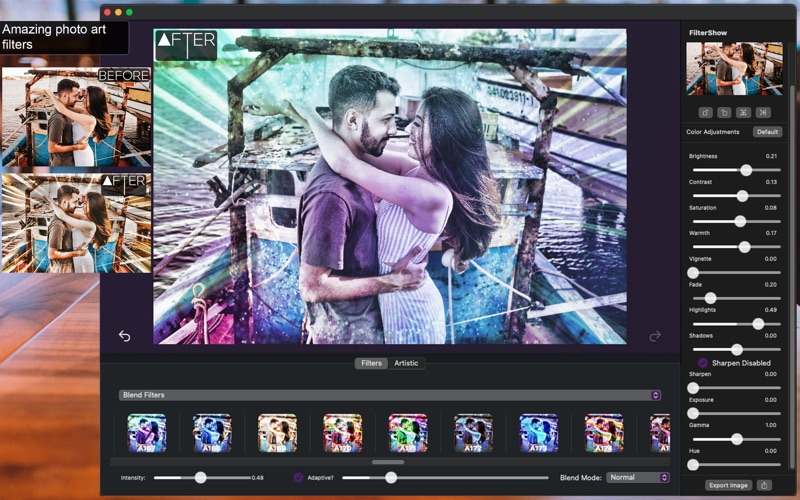Switch to the Filters tab
Image resolution: width=800 pixels, height=500 pixels.
371,363
